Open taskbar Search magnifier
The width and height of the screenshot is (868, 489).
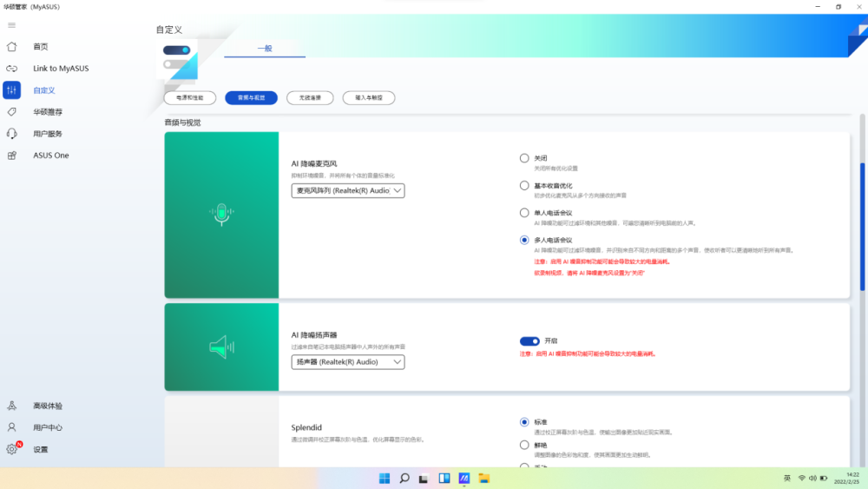tap(404, 479)
